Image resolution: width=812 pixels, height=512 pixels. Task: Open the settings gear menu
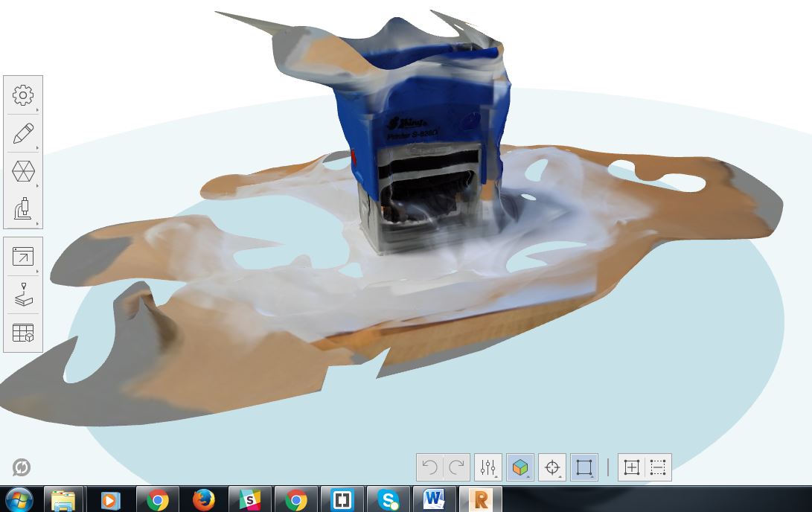23,95
